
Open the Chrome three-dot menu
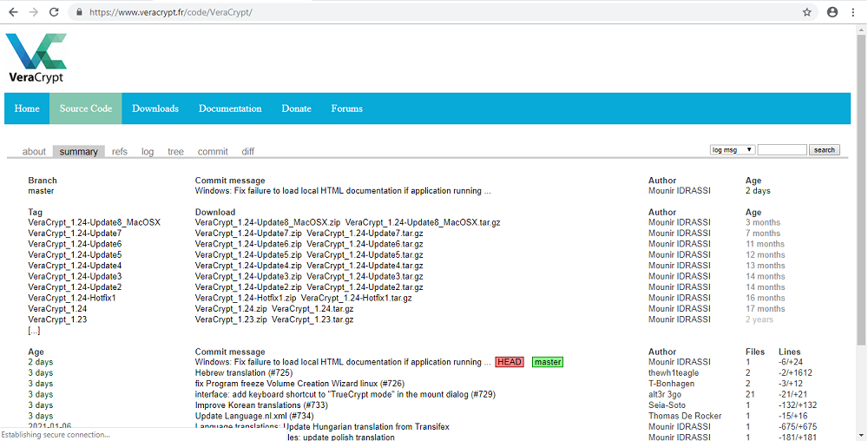pyautogui.click(x=853, y=12)
